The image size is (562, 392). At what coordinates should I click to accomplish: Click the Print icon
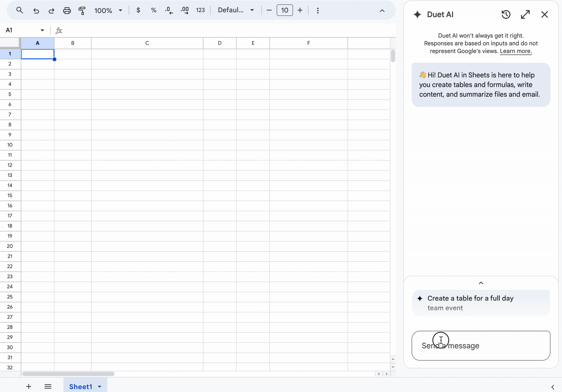coord(67,11)
